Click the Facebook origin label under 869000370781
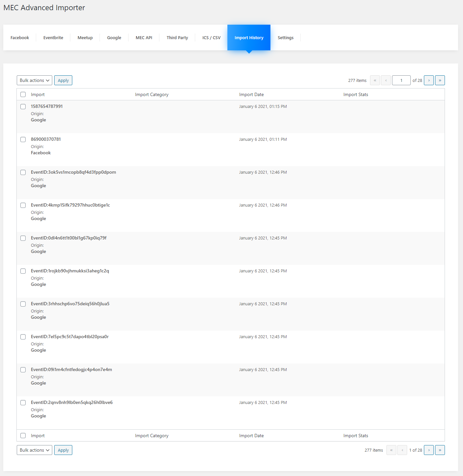The width and height of the screenshot is (463, 476). [x=41, y=153]
